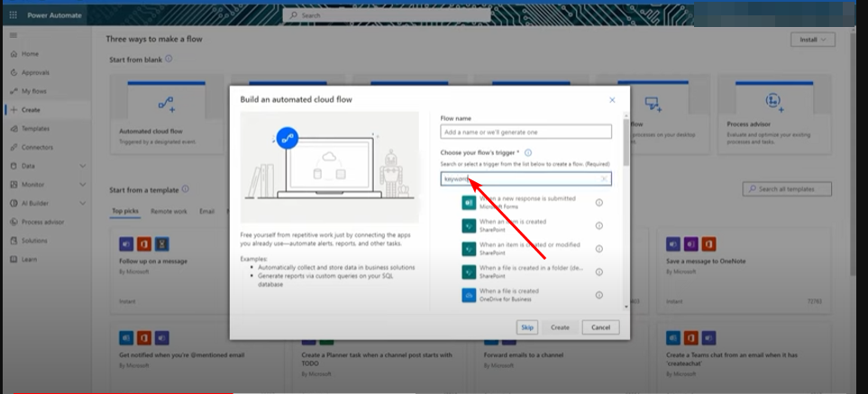Screen dimensions: 868x394
Task: Expand the AI Builder menu chevron
Action: click(83, 203)
